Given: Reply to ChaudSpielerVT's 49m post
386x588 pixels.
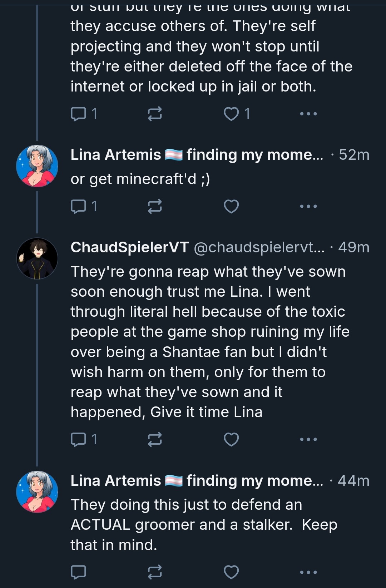Looking at the screenshot, I should point(78,439).
